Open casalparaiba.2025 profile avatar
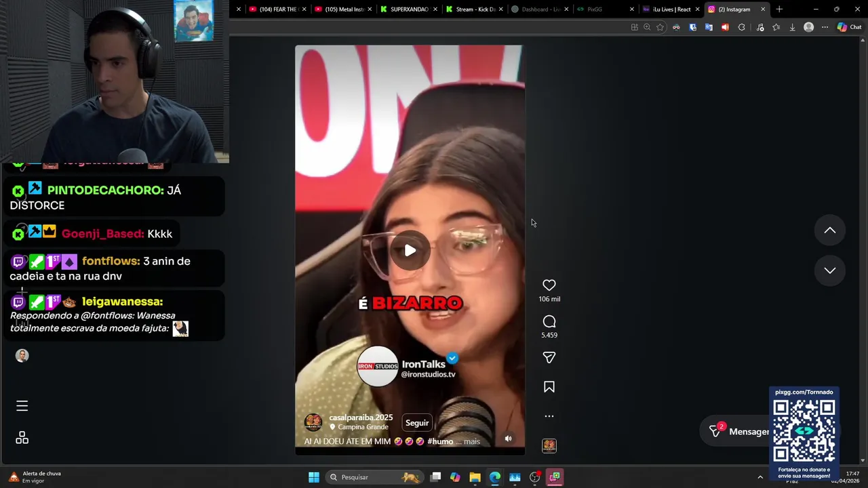The width and height of the screenshot is (868, 488). [313, 422]
